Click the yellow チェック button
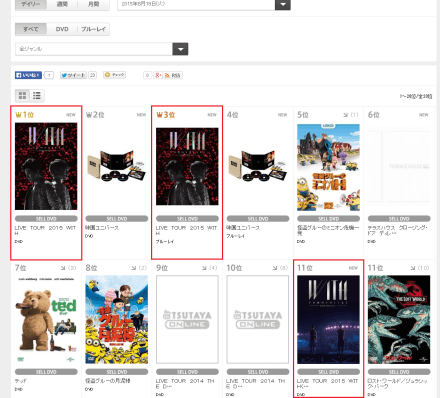This screenshot has height=398, width=440. click(x=115, y=75)
